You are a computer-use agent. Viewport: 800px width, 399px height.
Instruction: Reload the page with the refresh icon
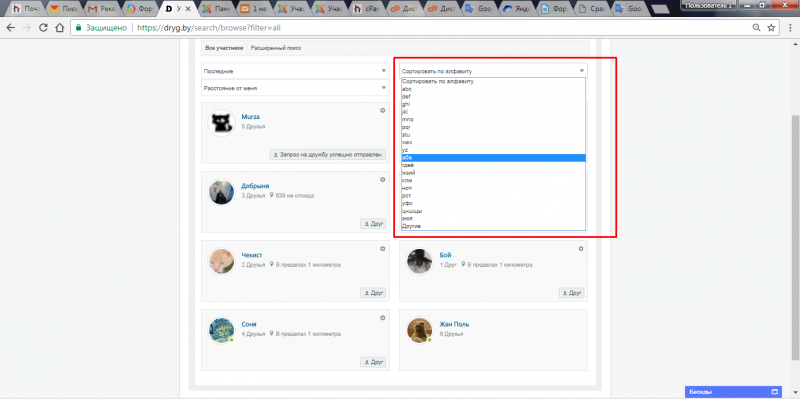pyautogui.click(x=43, y=28)
